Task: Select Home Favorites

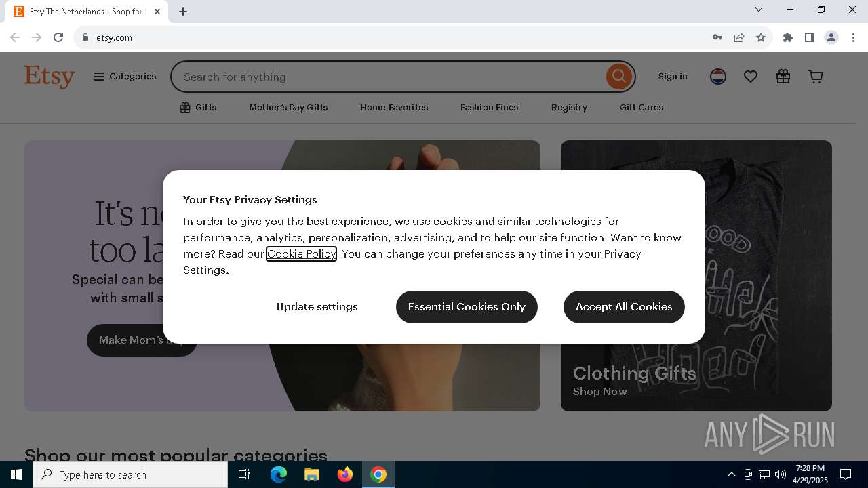Action: coord(394,107)
